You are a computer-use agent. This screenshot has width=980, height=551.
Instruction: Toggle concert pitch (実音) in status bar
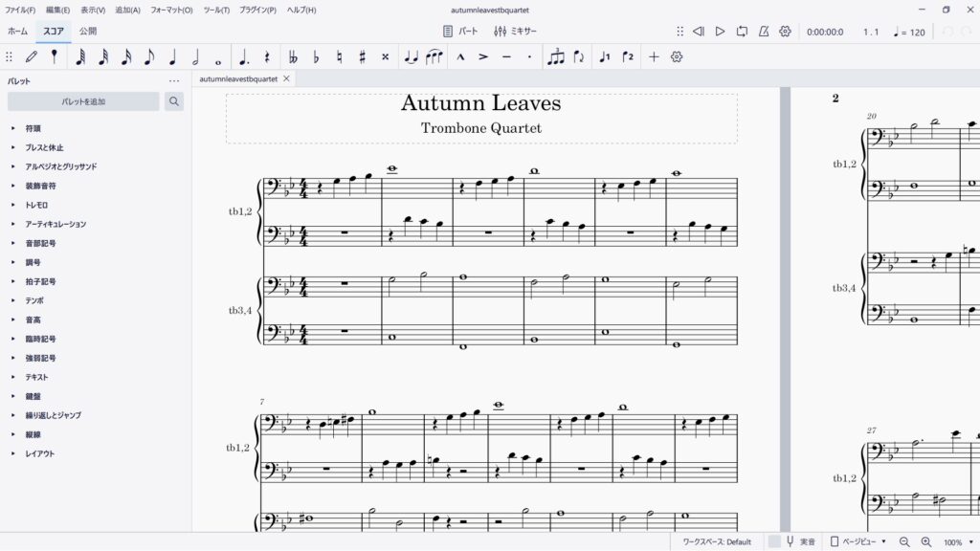click(800, 541)
